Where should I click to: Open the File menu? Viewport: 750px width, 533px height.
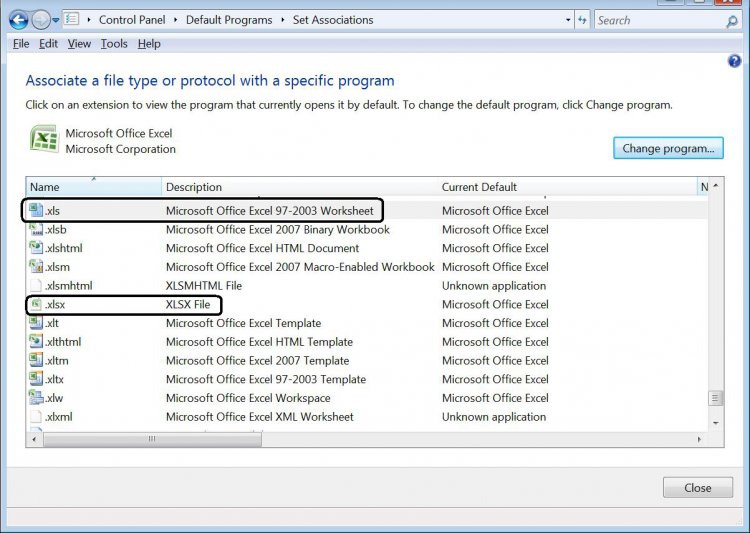pyautogui.click(x=21, y=44)
